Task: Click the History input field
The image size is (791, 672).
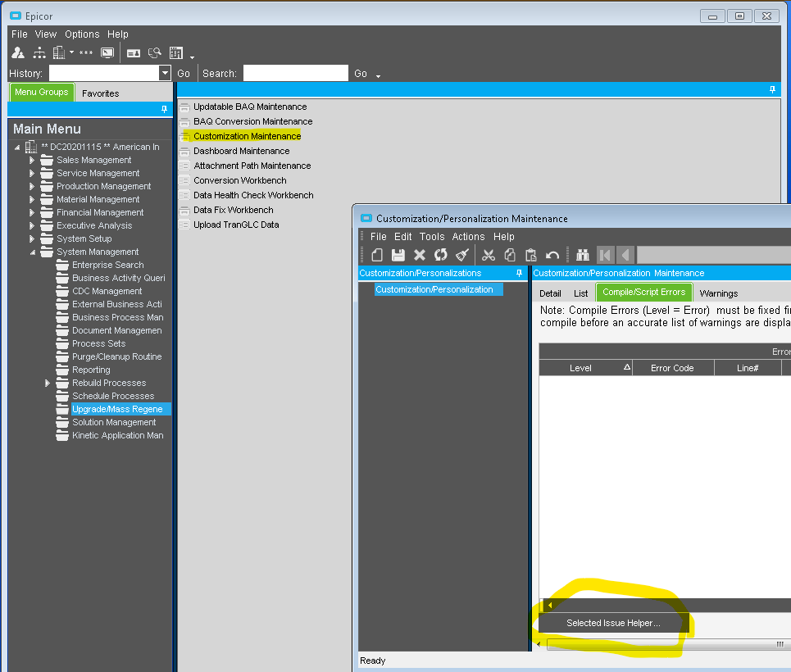Action: point(104,73)
